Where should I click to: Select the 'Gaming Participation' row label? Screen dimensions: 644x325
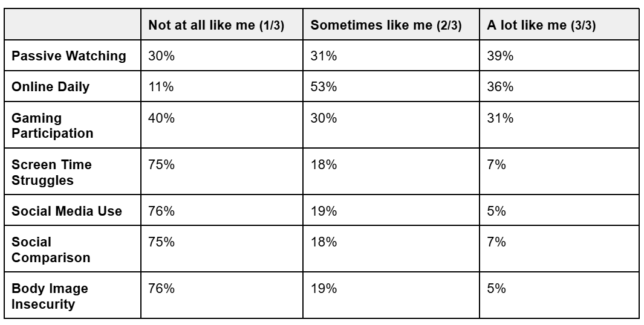(53, 126)
